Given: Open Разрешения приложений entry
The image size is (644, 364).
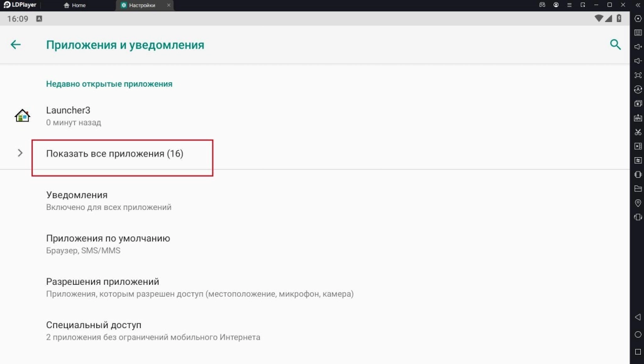Looking at the screenshot, I should 103,282.
